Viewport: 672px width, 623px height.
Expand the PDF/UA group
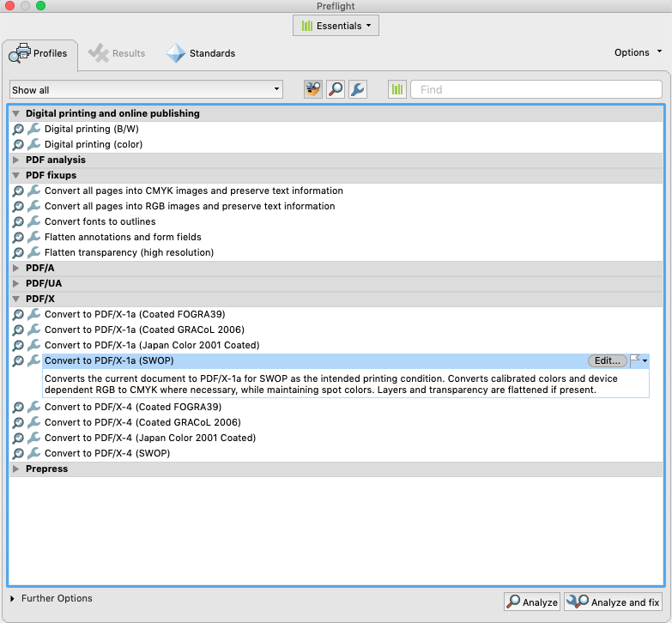point(15,283)
